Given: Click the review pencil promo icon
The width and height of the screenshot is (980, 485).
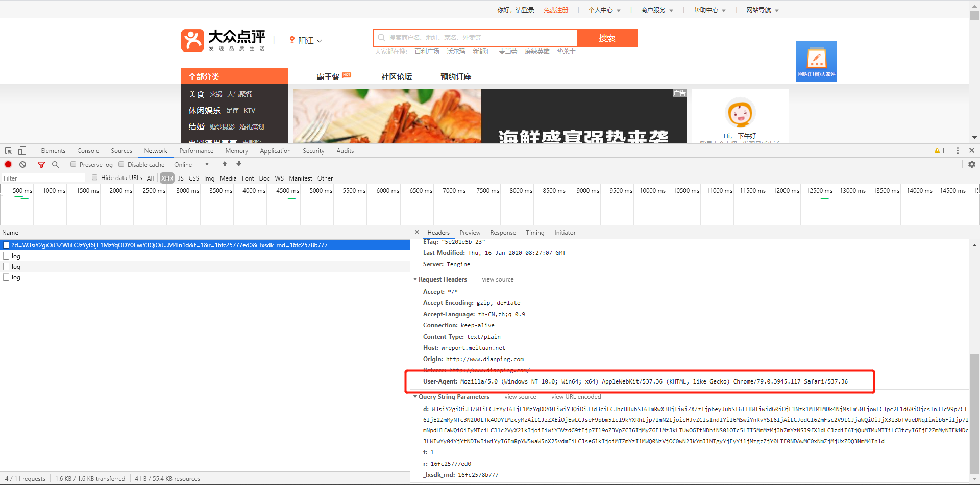Looking at the screenshot, I should pyautogui.click(x=817, y=62).
